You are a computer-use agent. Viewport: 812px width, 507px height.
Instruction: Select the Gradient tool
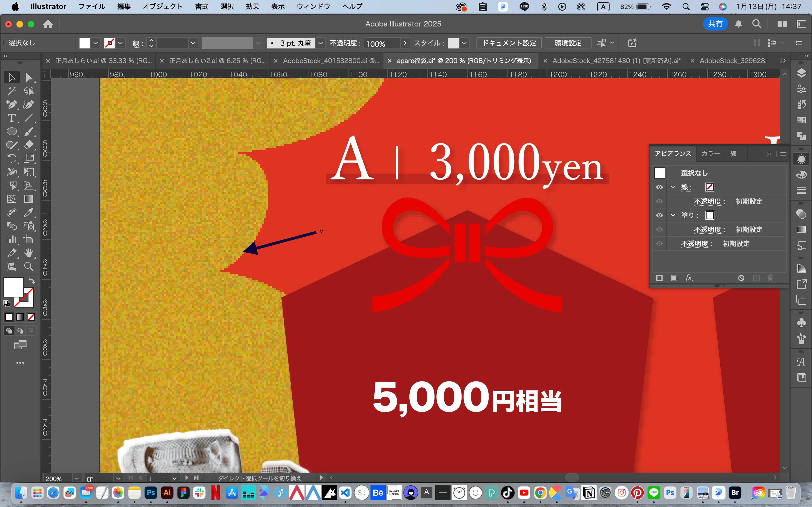(29, 199)
